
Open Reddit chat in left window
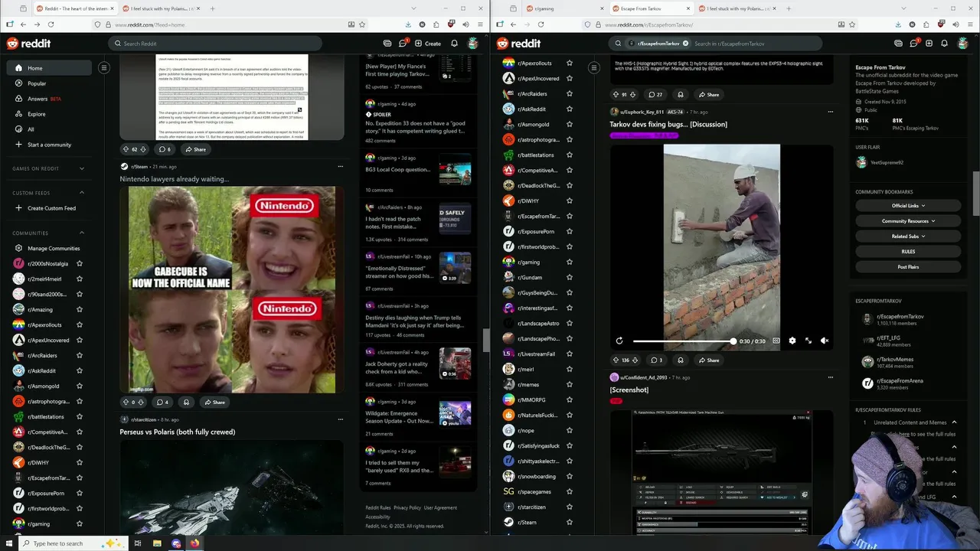(403, 44)
